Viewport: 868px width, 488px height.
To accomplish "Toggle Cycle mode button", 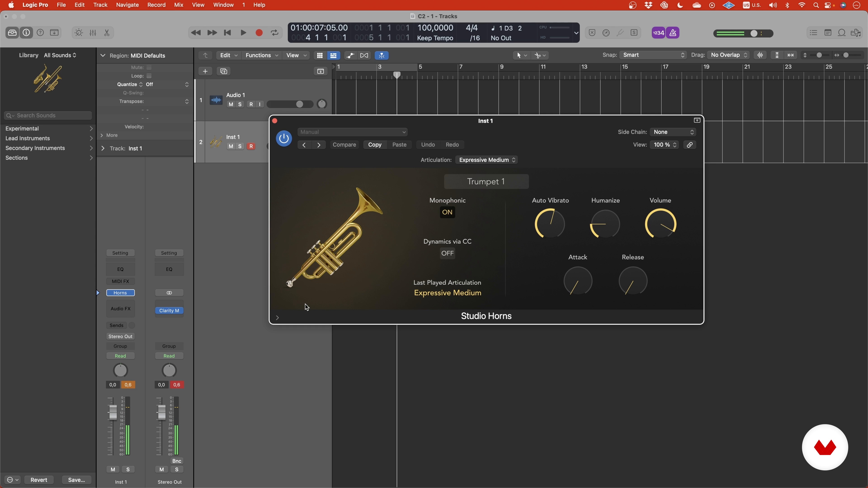I will point(275,33).
